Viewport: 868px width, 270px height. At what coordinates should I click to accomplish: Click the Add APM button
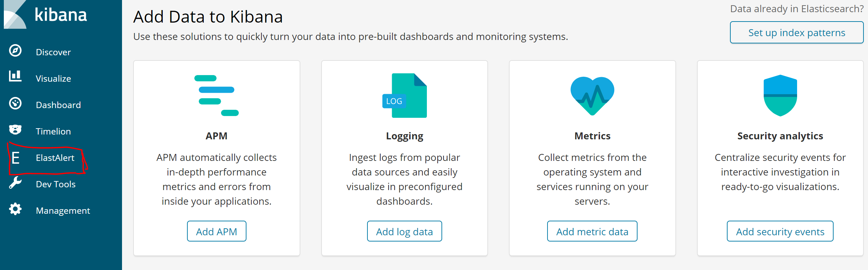point(217,231)
